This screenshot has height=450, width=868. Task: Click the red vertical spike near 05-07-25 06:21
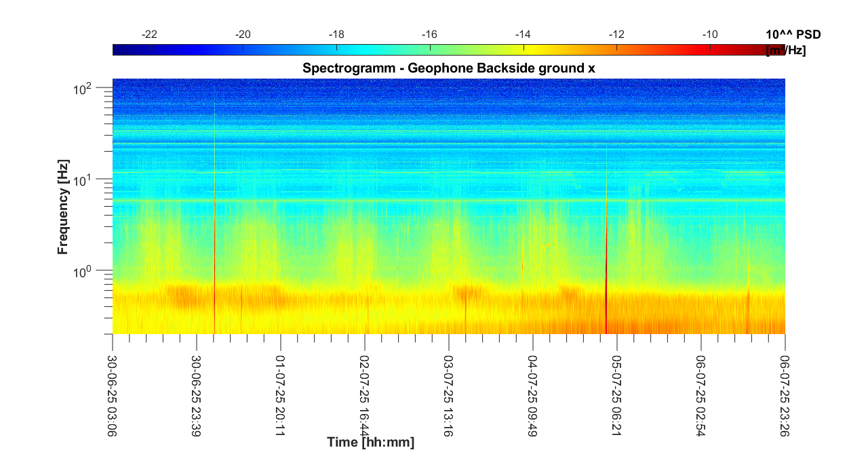606,298
